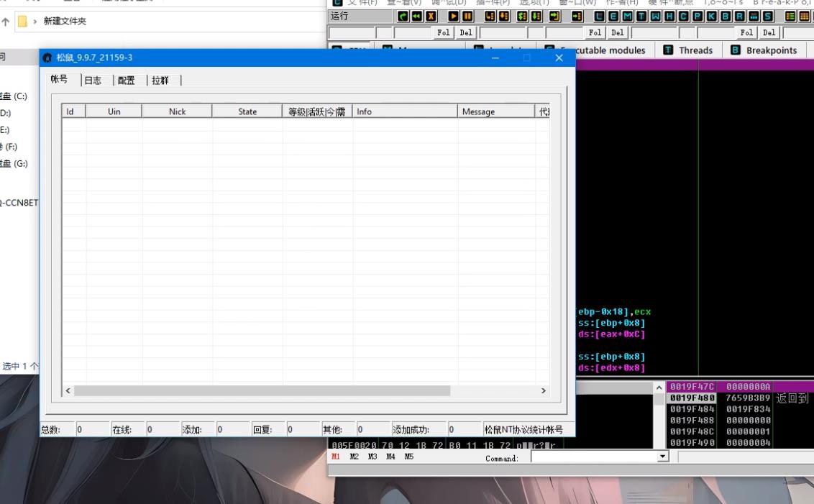Viewport: 814px width, 504px height.
Task: Click the first Fol button
Action: 444,32
